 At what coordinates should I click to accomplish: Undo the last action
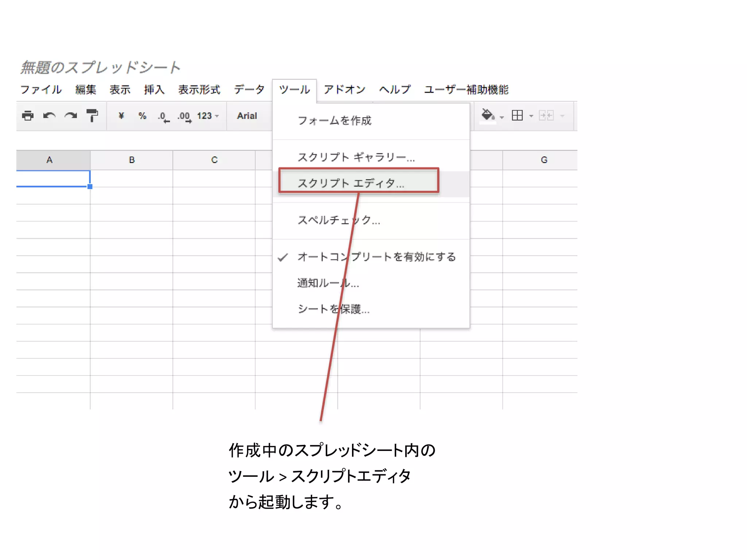[x=49, y=116]
